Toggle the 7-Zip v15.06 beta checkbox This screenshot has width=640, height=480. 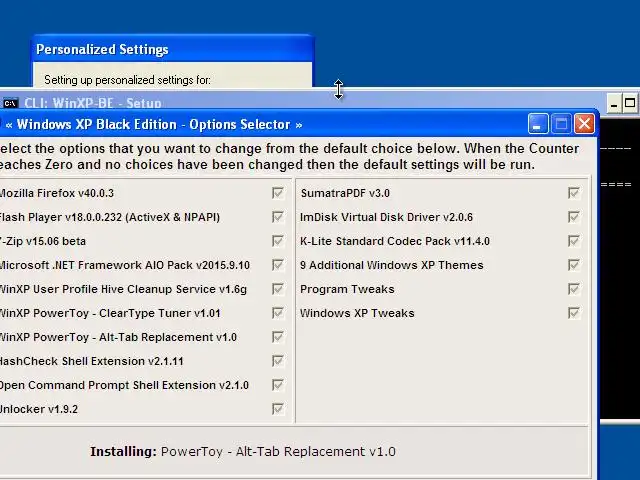[x=278, y=241]
